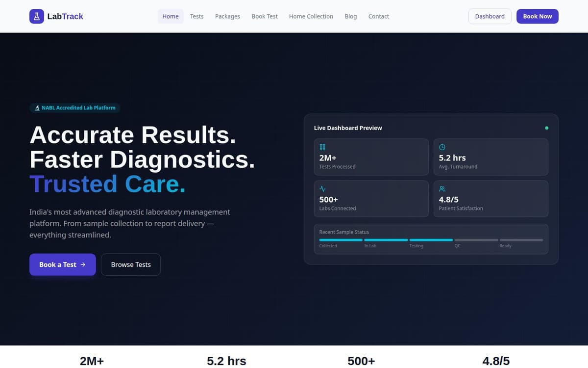The width and height of the screenshot is (588, 368).
Task: Click the users icon above 4.8/5
Action: pyautogui.click(x=442, y=189)
